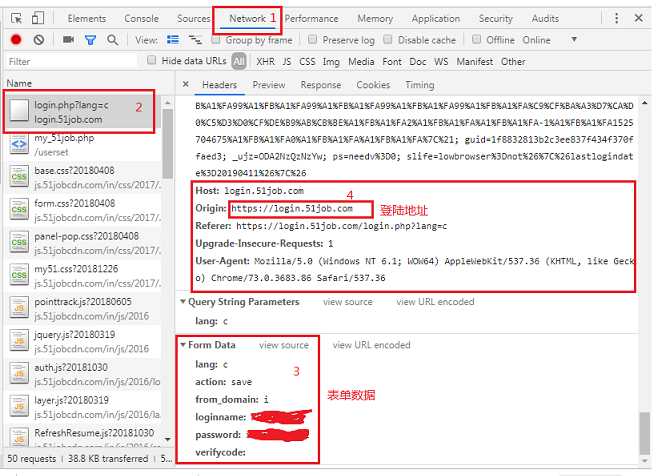Click the panel-pop.css file icon
659x476 pixels.
point(19,242)
